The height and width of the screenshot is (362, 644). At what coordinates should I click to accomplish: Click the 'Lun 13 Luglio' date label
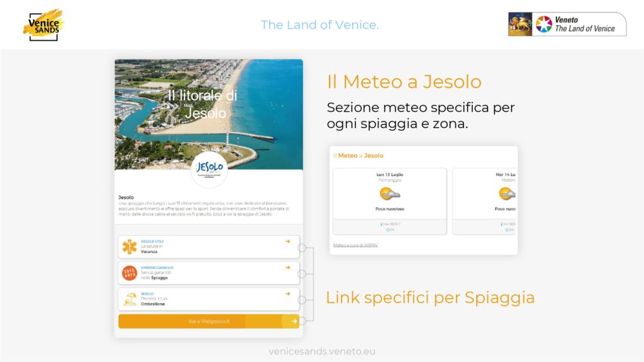coord(390,175)
